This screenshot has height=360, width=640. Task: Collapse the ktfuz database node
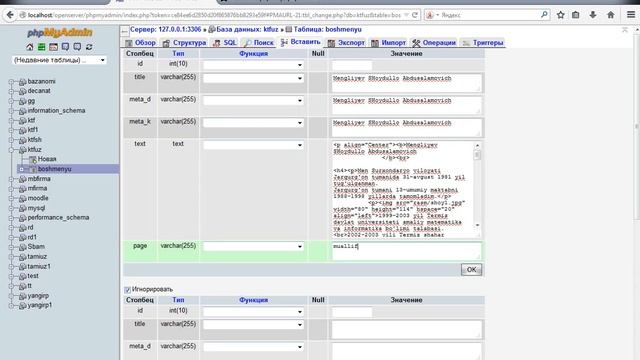(11, 150)
